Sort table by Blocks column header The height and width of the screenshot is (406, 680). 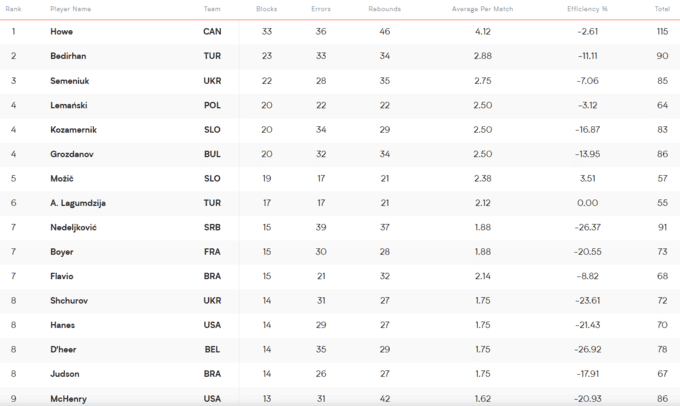click(x=266, y=9)
